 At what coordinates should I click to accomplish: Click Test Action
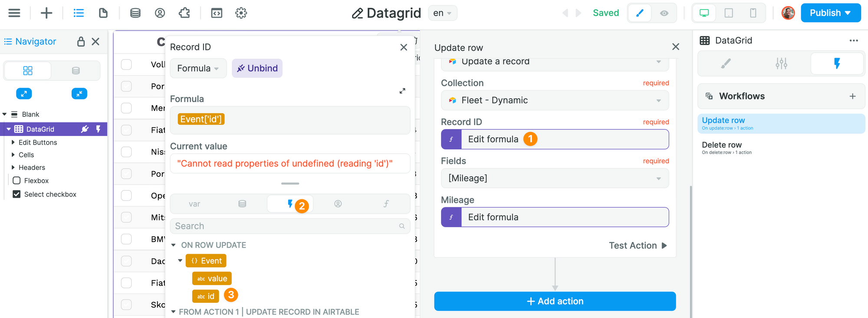tap(638, 245)
